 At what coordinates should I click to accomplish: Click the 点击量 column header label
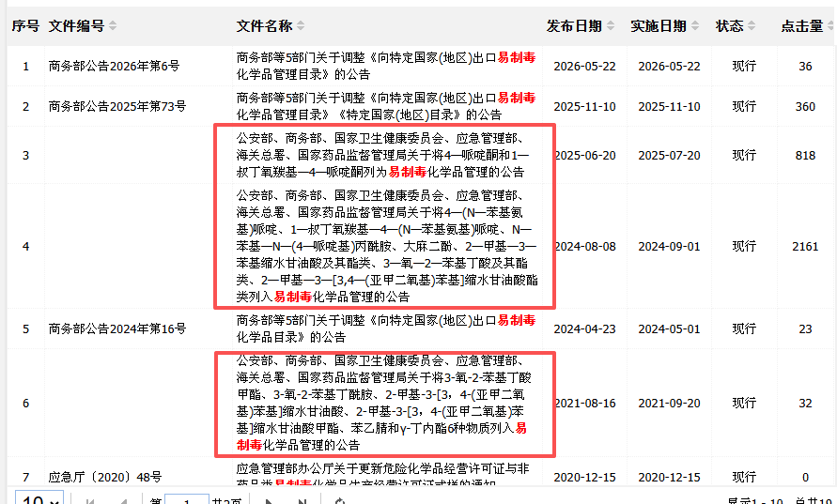click(802, 25)
